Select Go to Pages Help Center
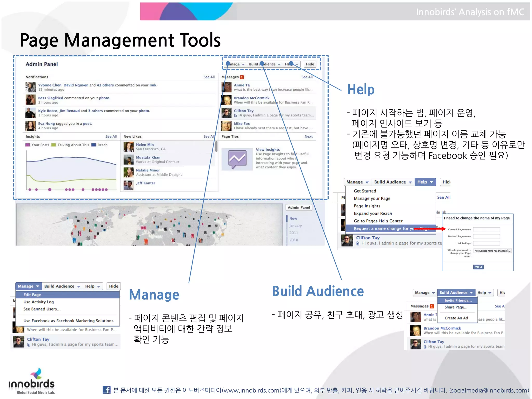The height and width of the screenshot is (399, 532). coord(391,221)
